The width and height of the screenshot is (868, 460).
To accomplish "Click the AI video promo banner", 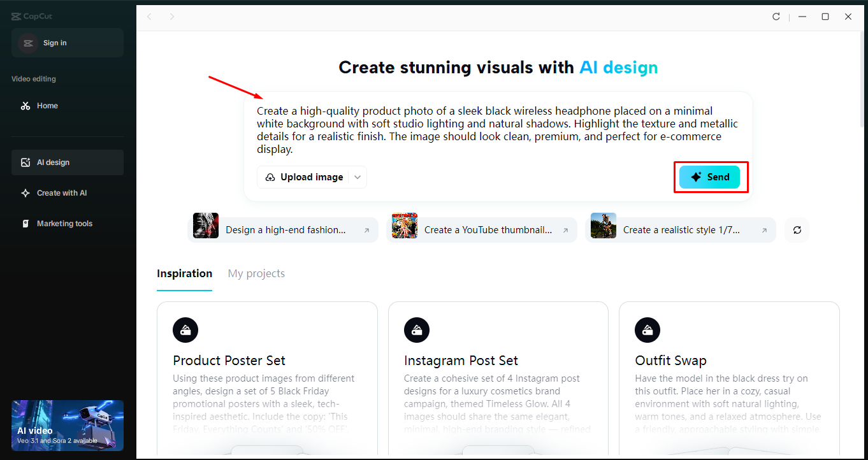I will [x=67, y=426].
